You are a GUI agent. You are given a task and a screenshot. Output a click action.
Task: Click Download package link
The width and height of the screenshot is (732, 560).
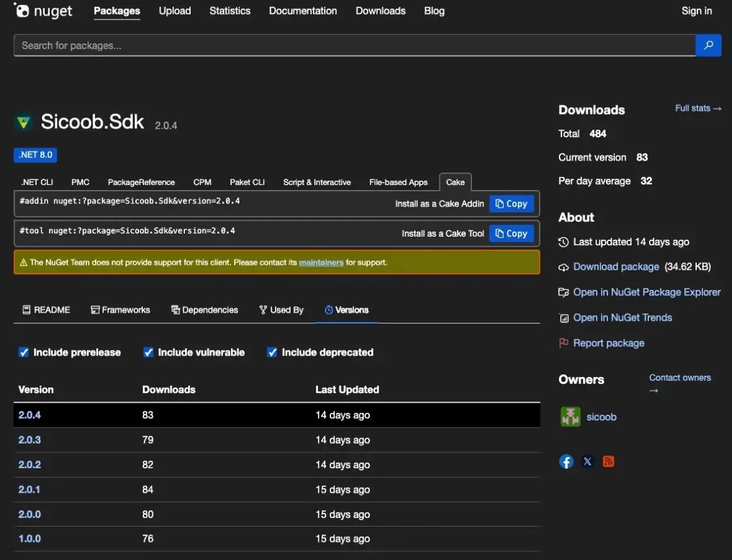(616, 267)
